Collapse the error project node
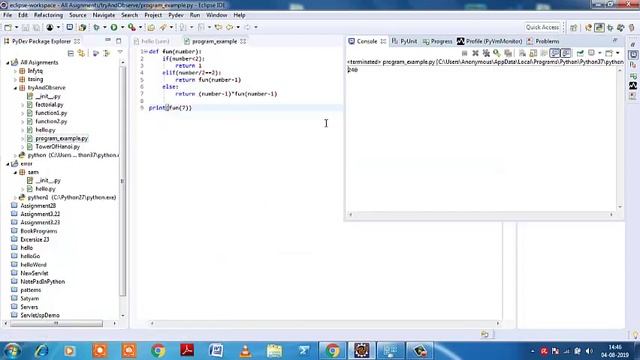The width and height of the screenshot is (640, 360). 7,164
